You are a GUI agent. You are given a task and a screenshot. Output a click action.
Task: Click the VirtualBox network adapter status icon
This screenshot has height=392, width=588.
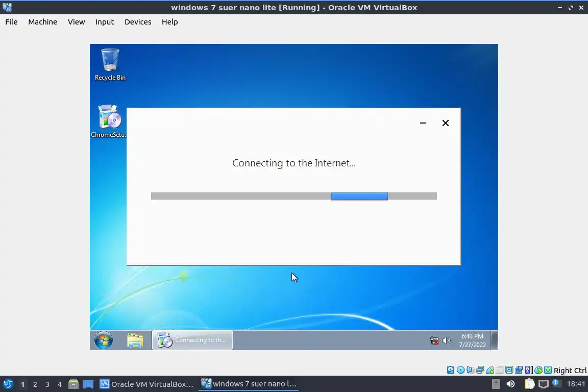(480, 370)
